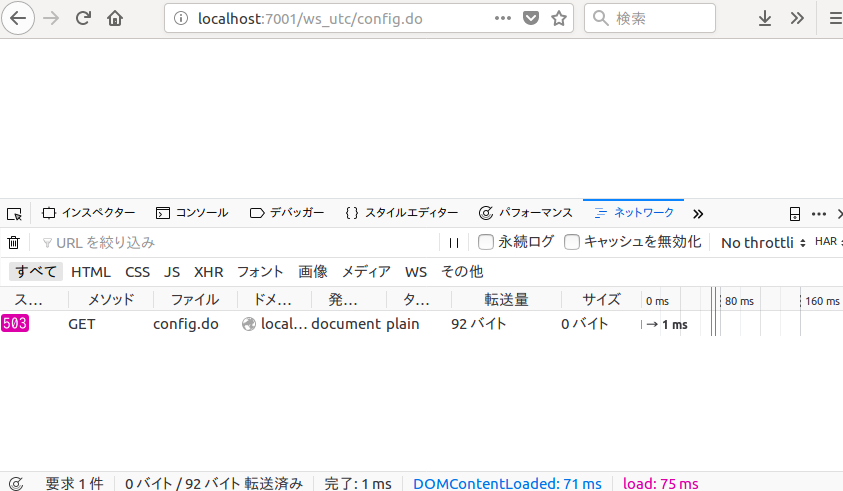Viewport: 843px width, 491px height.
Task: Enable the 永続ログ checkbox
Action: tap(485, 242)
